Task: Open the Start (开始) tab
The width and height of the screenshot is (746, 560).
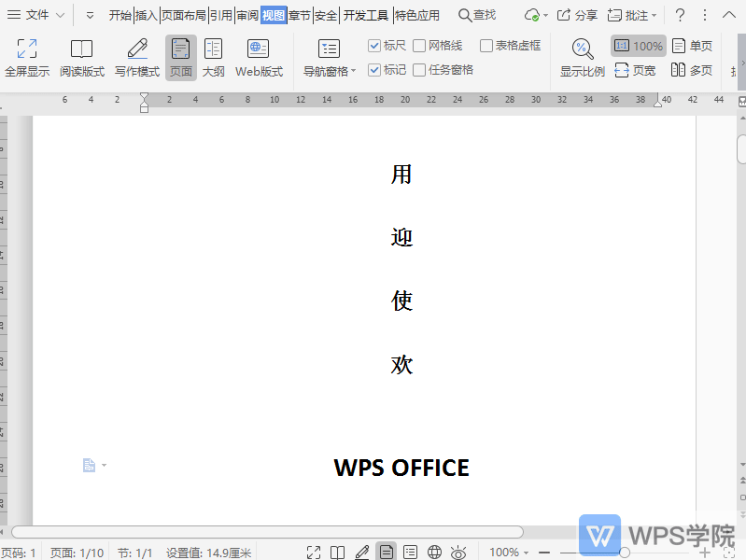Action: coord(120,15)
